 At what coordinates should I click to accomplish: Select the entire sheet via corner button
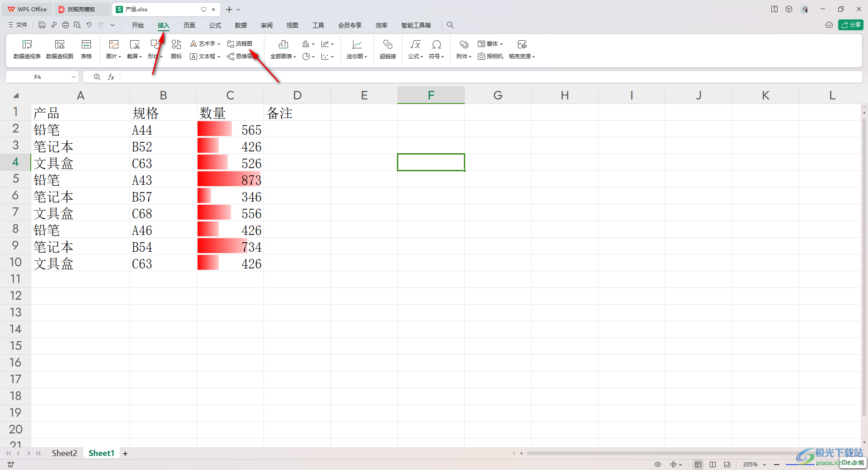pos(16,95)
